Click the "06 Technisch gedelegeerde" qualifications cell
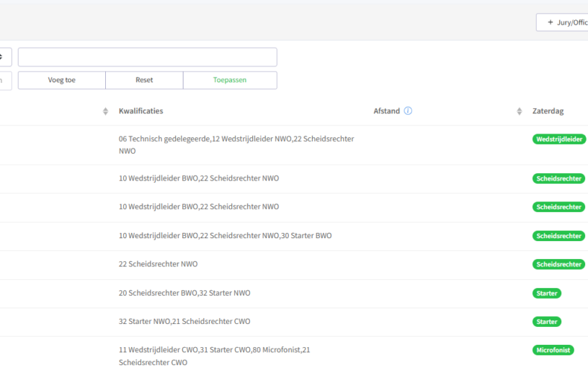588x368 pixels. click(x=236, y=144)
